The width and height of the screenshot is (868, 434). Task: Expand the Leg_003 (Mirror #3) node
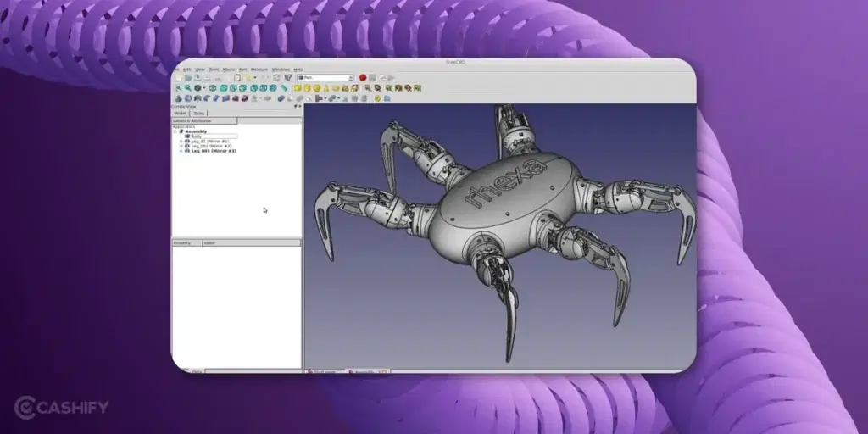[x=181, y=151]
